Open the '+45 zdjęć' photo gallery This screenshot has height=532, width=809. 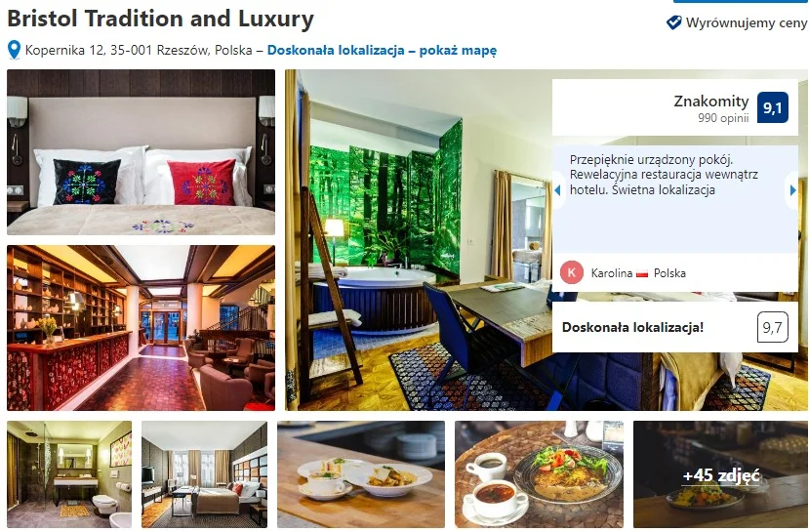coord(720,474)
